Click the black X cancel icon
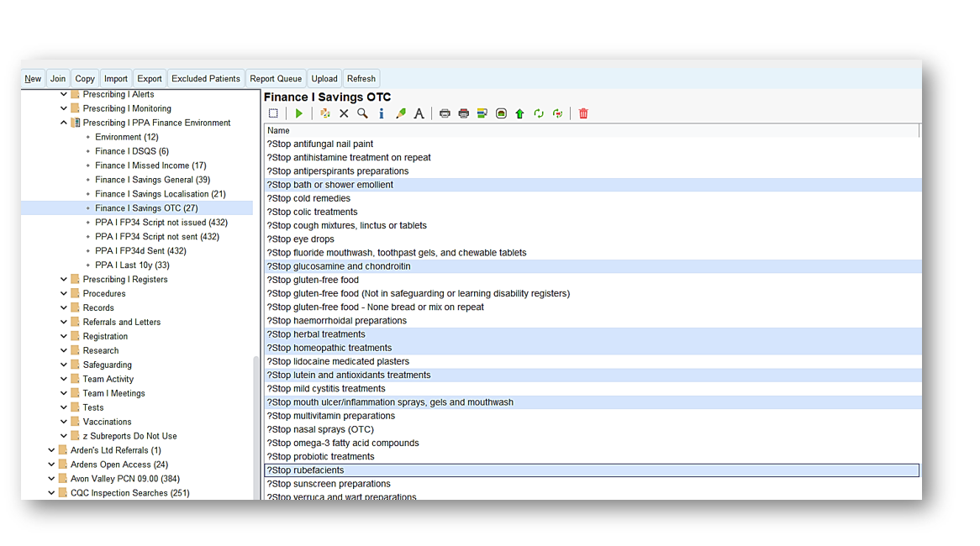Viewport: 980px width, 546px height. (x=344, y=113)
